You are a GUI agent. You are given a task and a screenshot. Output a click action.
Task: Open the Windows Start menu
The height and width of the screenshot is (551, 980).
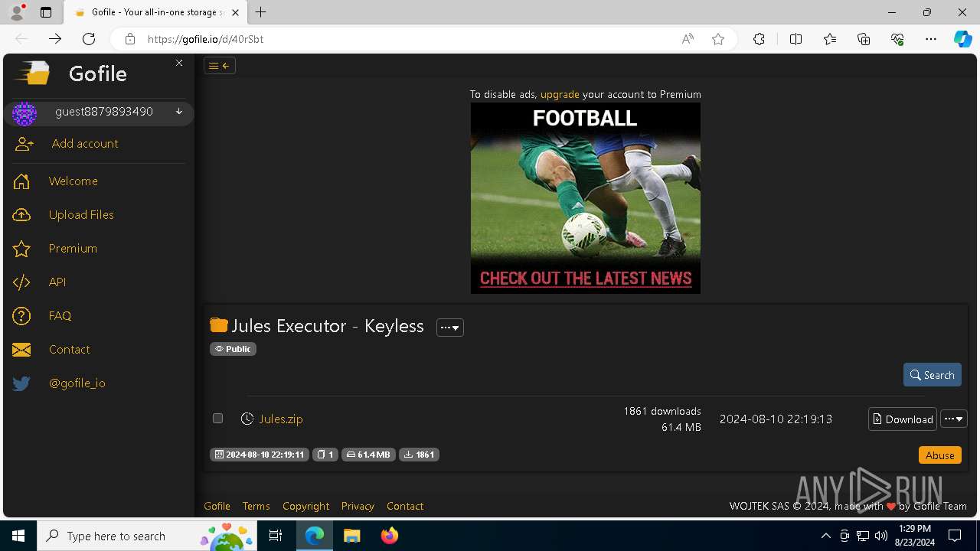(18, 536)
